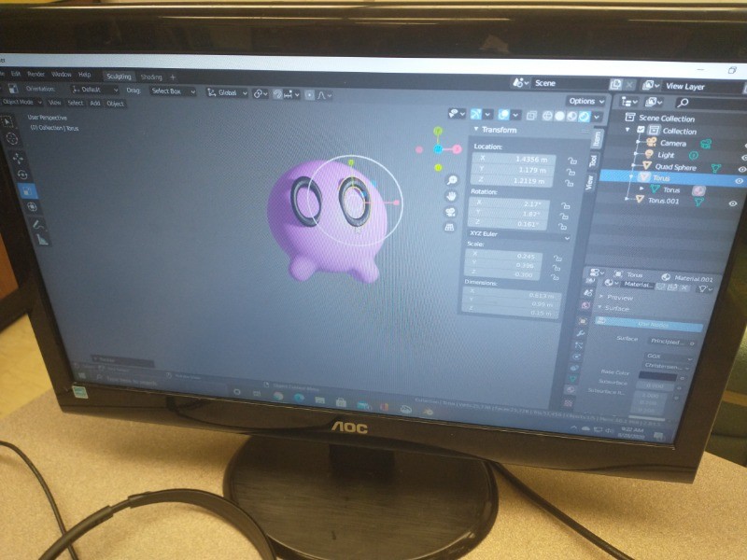Toggle lock on Rotation X
This screenshot has height=560, width=747.
click(x=565, y=205)
